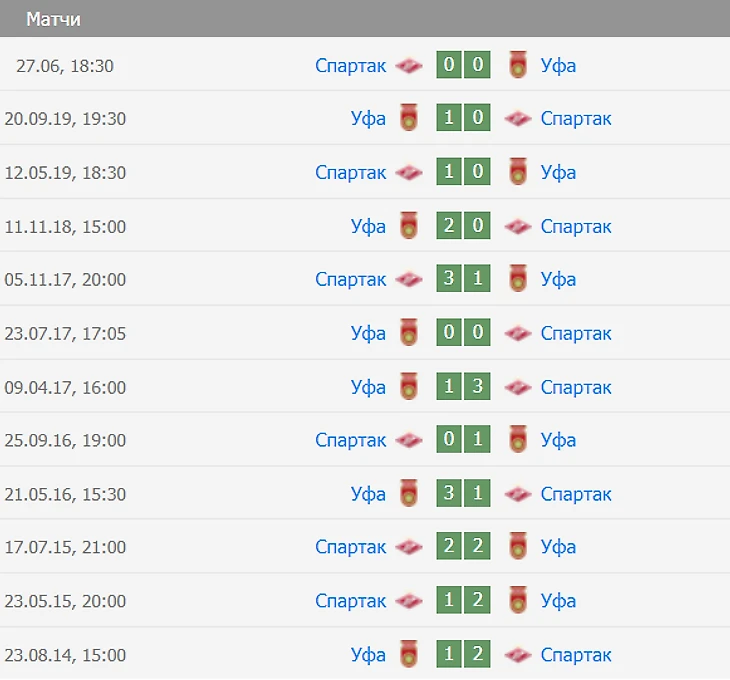Open Спартак link in 12.05.19 match
The image size is (730, 680).
[x=350, y=173]
